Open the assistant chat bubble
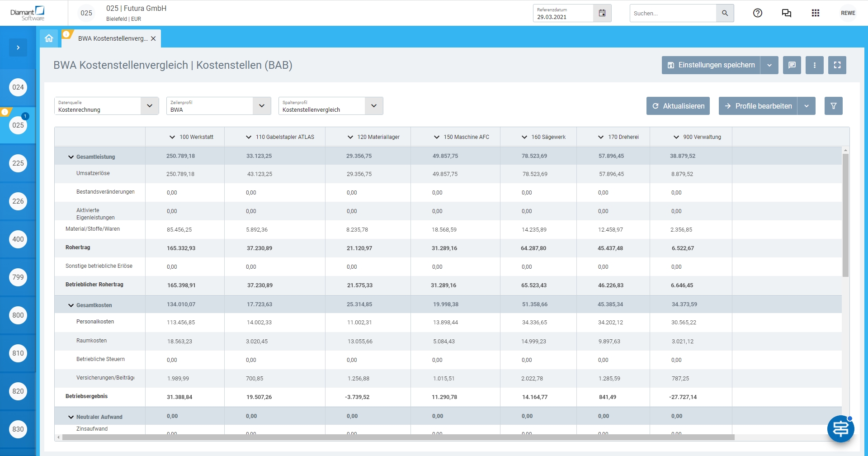Image resolution: width=868 pixels, height=456 pixels. pyautogui.click(x=841, y=428)
